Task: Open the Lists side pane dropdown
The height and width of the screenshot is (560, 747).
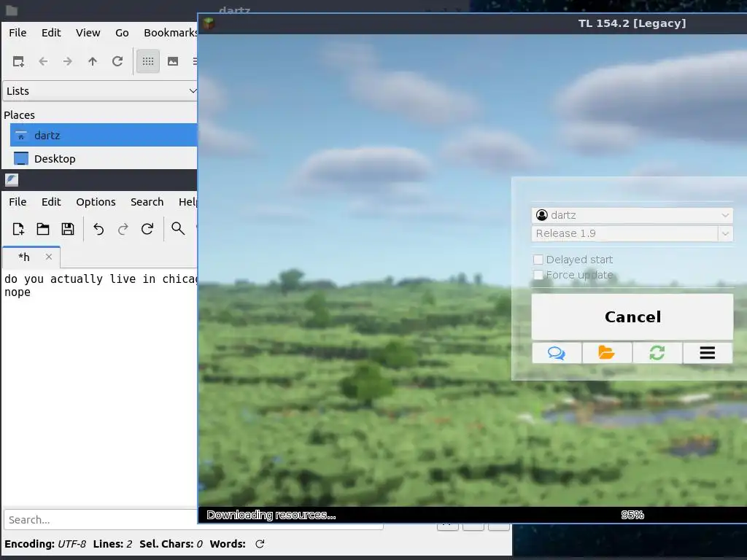Action: tap(99, 91)
